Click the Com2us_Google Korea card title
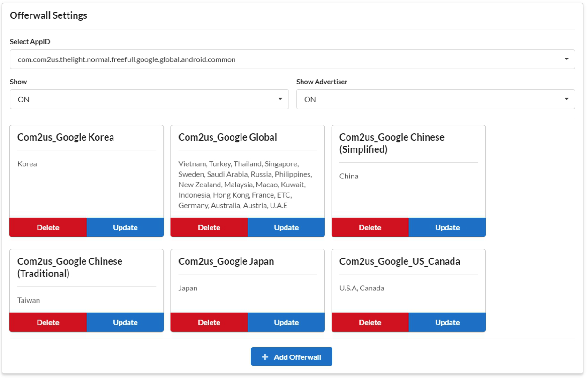The height and width of the screenshot is (378, 588). [66, 137]
